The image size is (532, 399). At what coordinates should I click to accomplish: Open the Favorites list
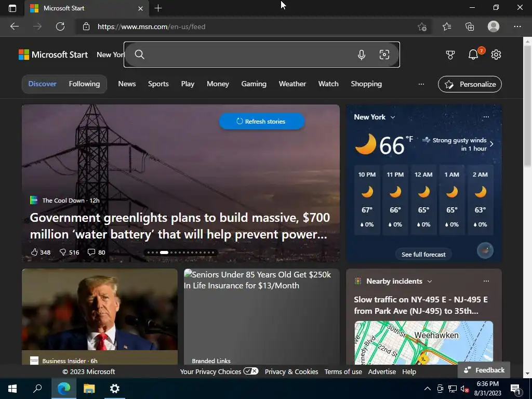pyautogui.click(x=447, y=26)
